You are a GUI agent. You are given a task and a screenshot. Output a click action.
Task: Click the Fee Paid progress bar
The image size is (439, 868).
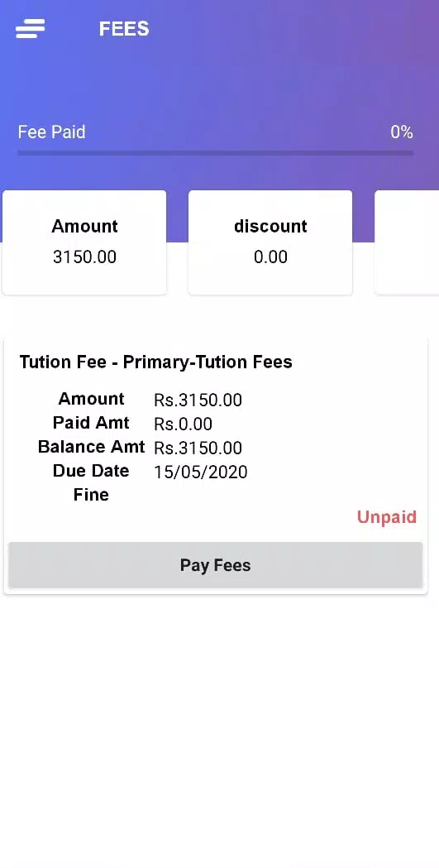[215, 153]
